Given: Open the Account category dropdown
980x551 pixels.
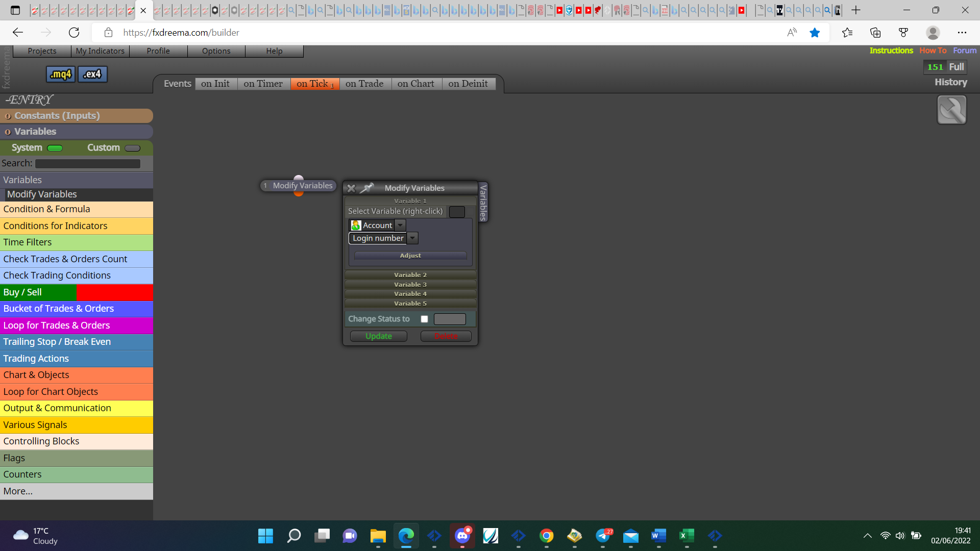Looking at the screenshot, I should [x=401, y=226].
